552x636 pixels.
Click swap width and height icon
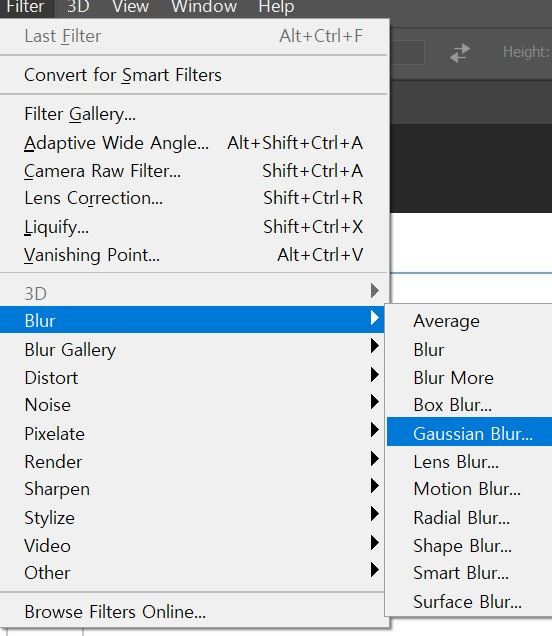pyautogui.click(x=460, y=53)
